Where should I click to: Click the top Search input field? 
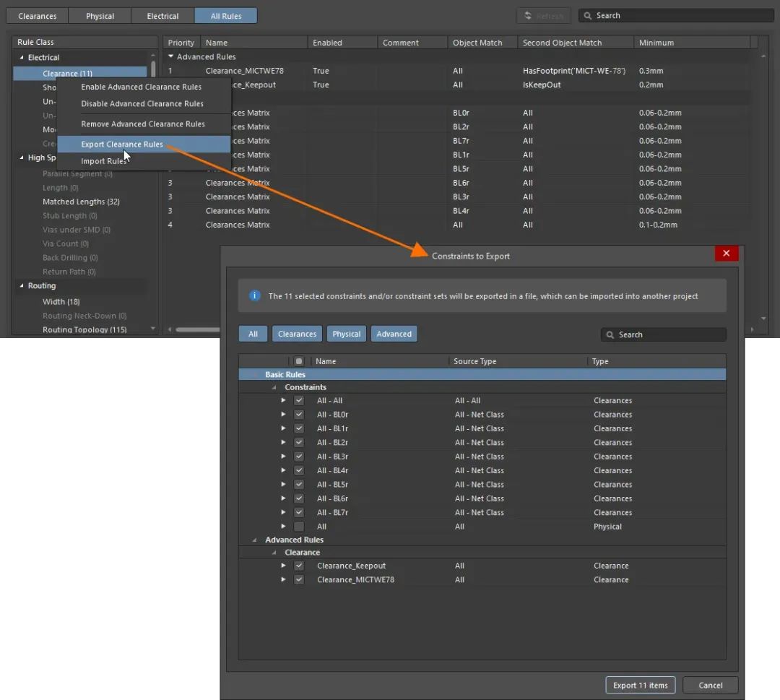point(676,16)
